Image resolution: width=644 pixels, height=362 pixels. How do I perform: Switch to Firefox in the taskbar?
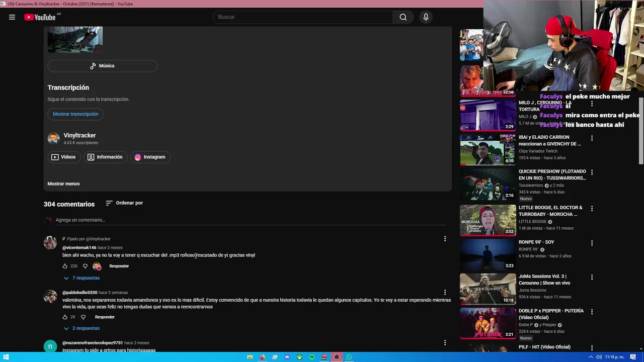click(262, 357)
